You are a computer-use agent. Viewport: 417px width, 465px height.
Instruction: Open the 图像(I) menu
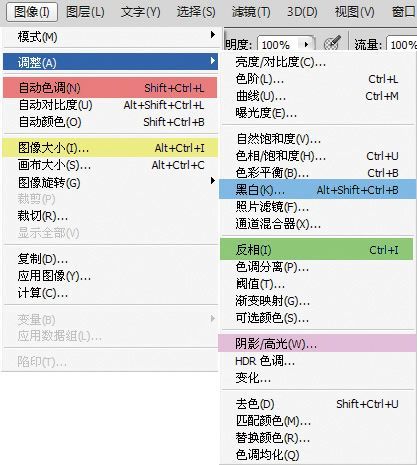tap(32, 12)
